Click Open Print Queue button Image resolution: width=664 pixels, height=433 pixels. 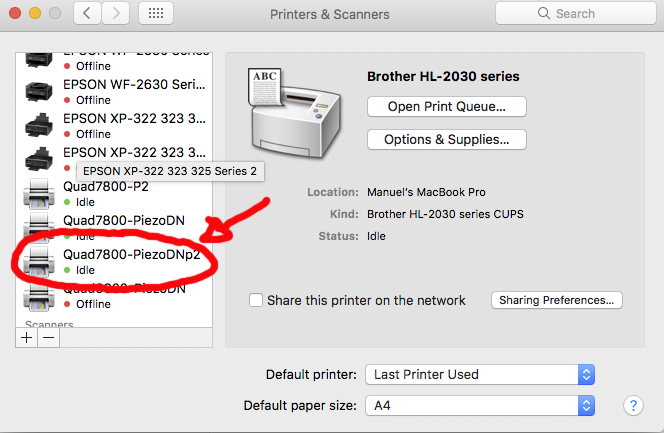(446, 106)
